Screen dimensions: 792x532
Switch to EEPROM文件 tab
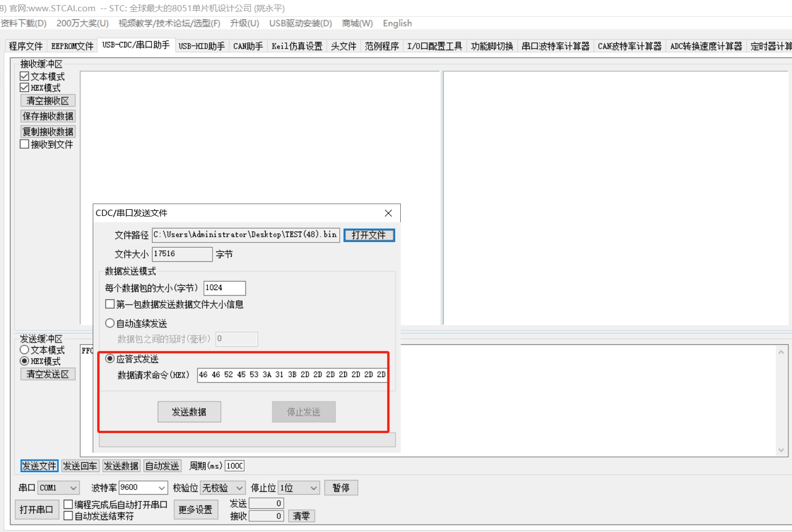tap(72, 46)
